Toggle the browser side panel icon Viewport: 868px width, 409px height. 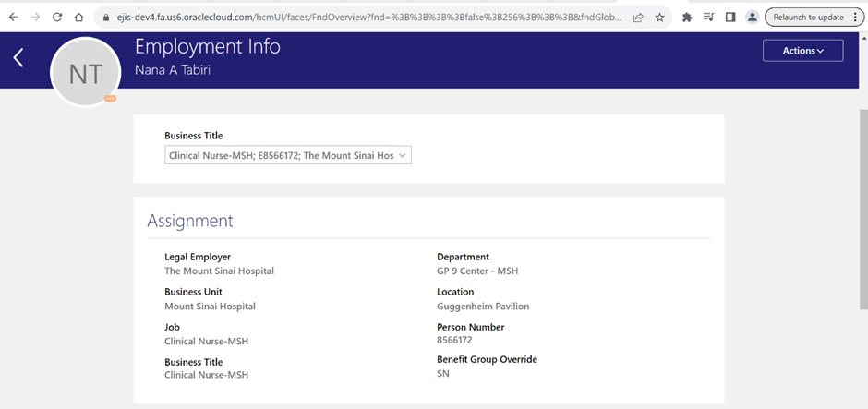730,18
